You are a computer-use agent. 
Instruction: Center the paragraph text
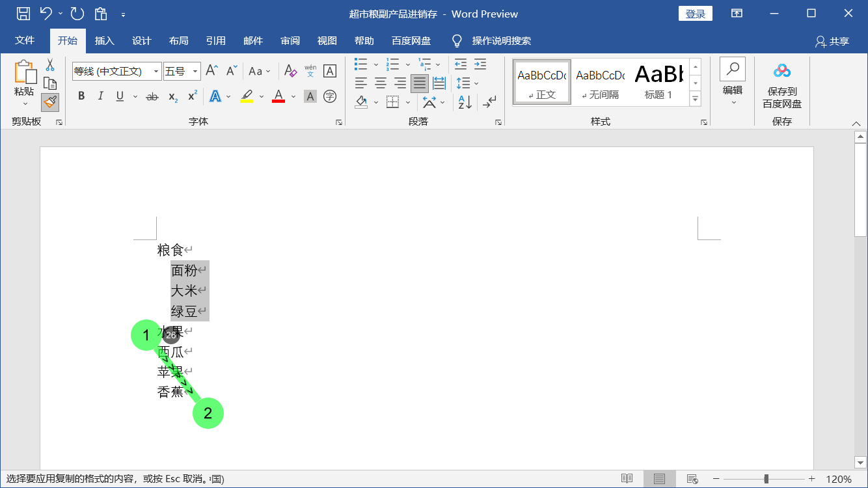click(x=381, y=83)
